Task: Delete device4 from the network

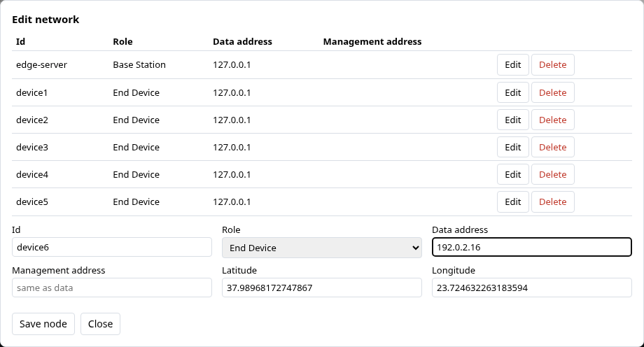Action: 552,174
